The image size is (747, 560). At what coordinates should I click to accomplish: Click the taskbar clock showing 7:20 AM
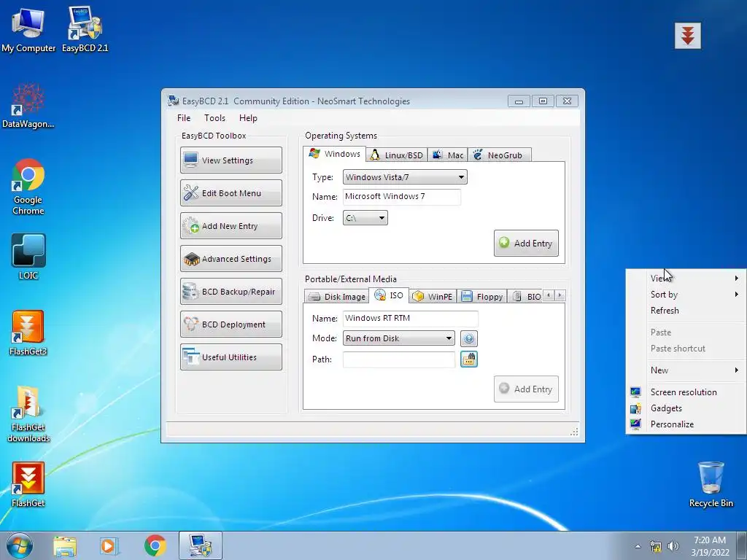[x=710, y=546]
